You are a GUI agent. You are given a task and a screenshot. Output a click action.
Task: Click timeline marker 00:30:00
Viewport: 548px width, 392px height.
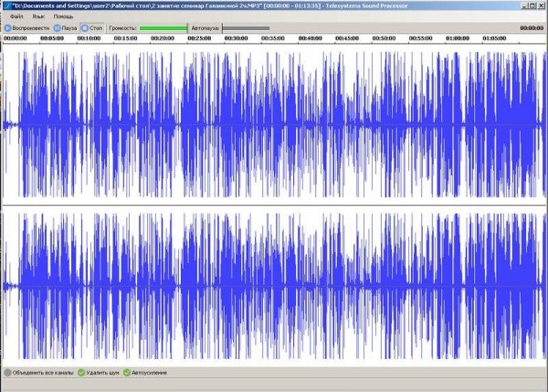[237, 38]
